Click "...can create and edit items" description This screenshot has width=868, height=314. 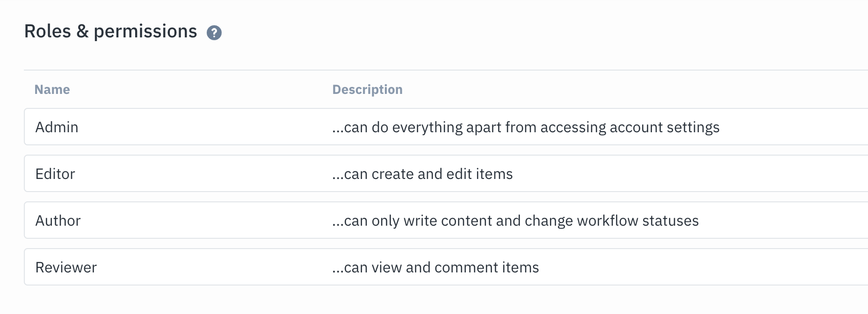coord(422,174)
